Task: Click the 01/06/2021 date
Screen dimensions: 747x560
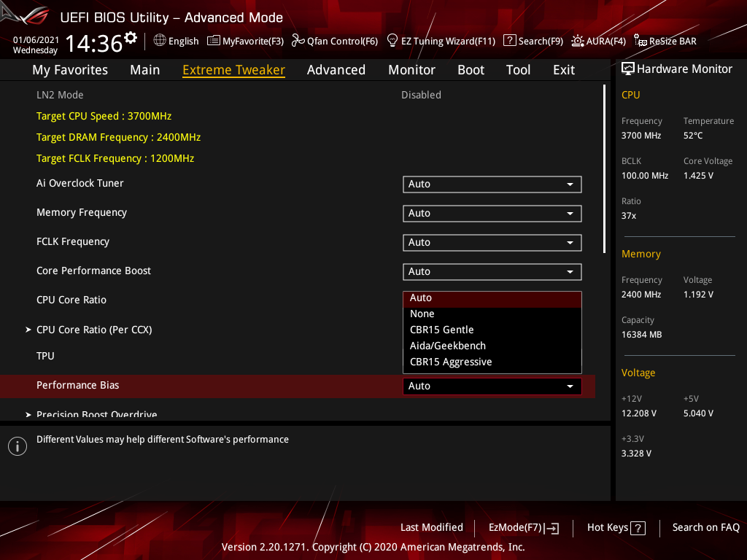Action: coord(36,40)
